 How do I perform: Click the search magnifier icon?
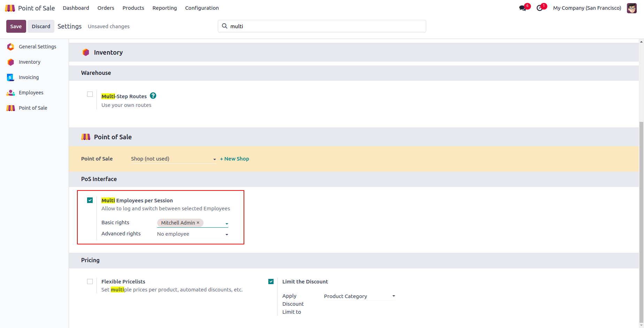click(225, 26)
